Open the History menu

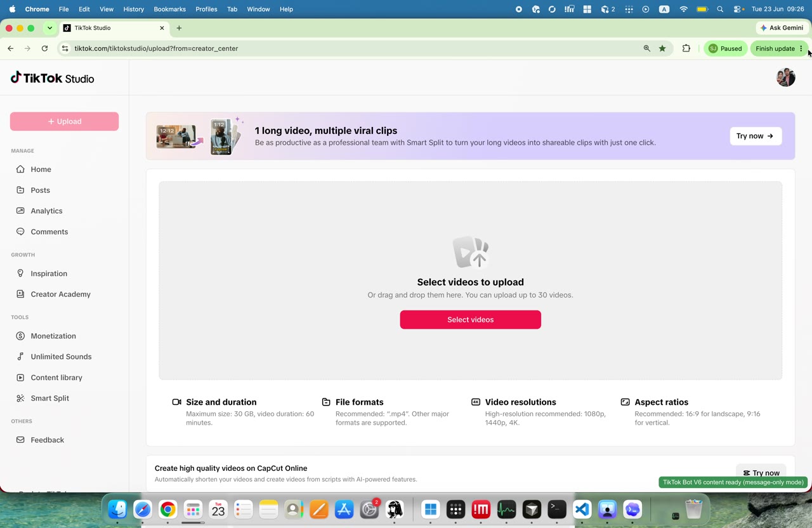[133, 9]
